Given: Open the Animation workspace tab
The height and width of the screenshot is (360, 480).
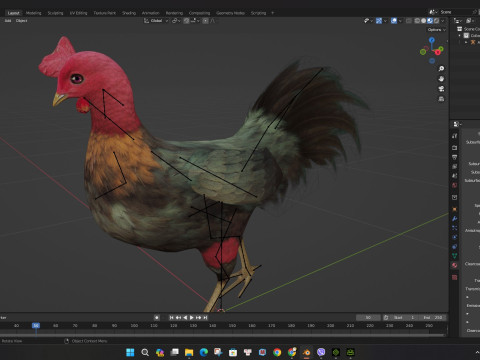Looking at the screenshot, I should 151,13.
